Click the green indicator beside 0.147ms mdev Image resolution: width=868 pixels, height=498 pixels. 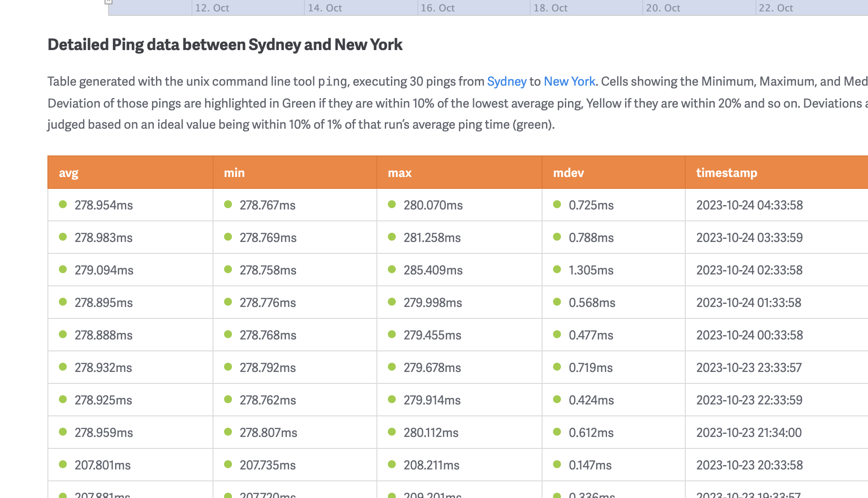point(557,464)
